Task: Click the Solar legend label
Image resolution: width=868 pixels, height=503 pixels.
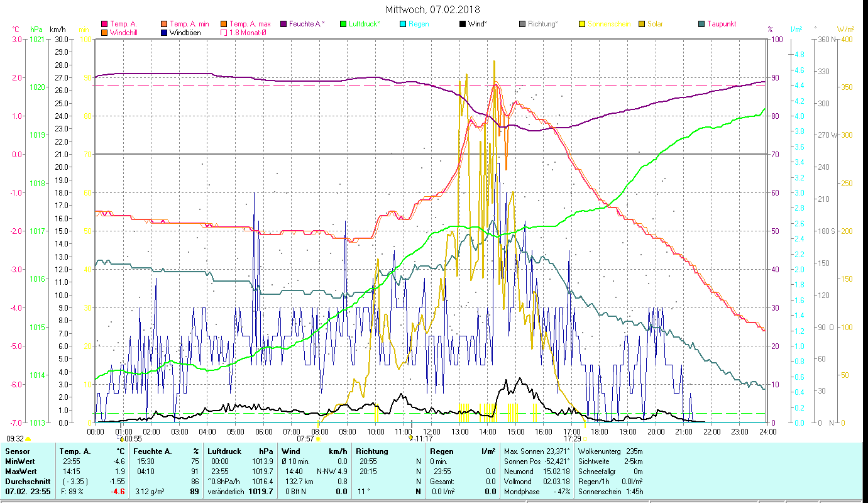Action: point(656,24)
